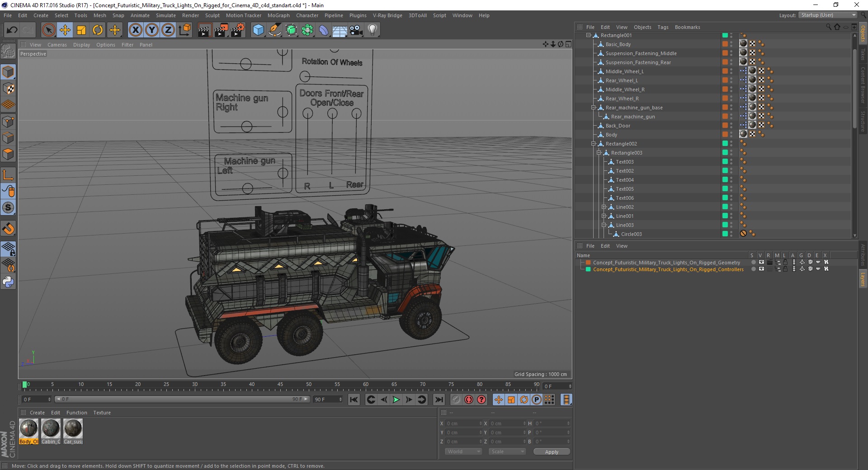The height and width of the screenshot is (470, 868).
Task: Play the animation forwards
Action: pos(396,399)
